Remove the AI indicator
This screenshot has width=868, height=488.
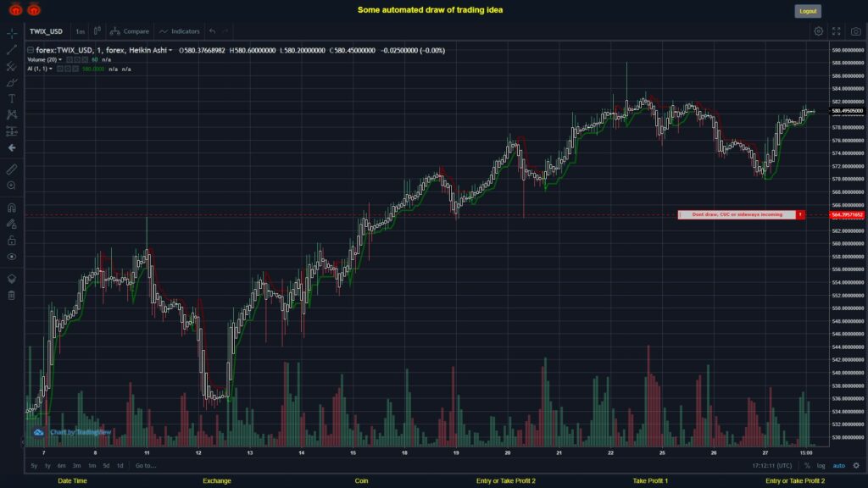[x=75, y=69]
